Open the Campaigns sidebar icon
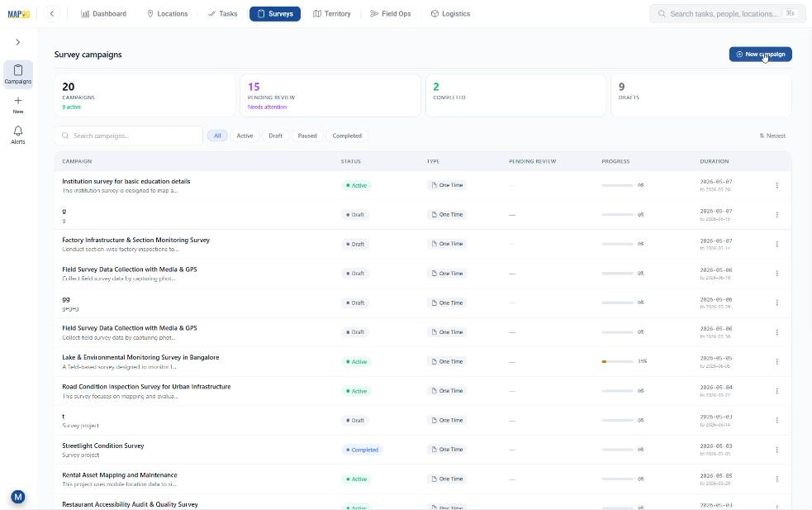Image resolution: width=812 pixels, height=510 pixels. pyautogui.click(x=18, y=74)
